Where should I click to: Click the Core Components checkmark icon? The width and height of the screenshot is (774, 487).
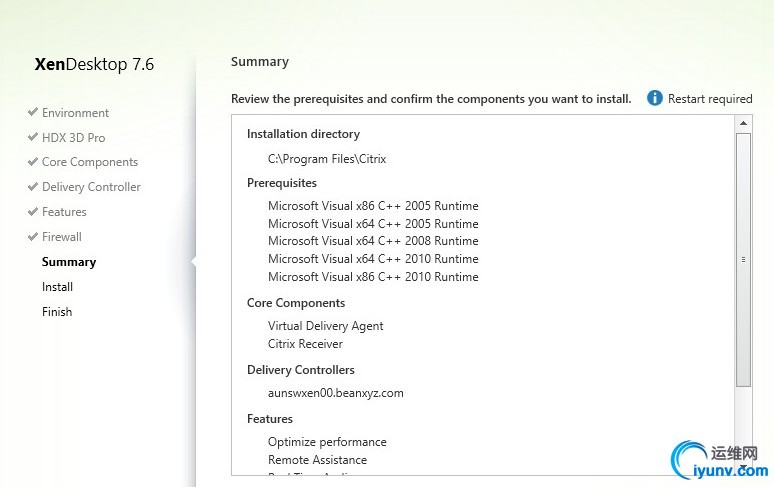[x=33, y=161]
